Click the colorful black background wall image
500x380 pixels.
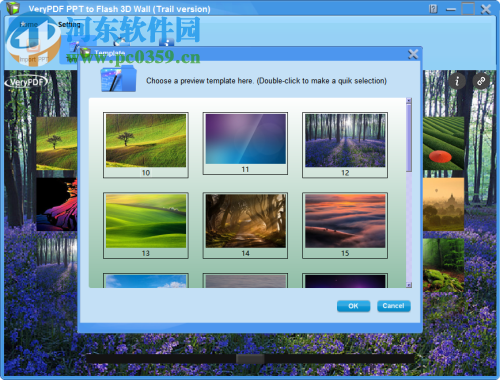pyautogui.click(x=57, y=204)
